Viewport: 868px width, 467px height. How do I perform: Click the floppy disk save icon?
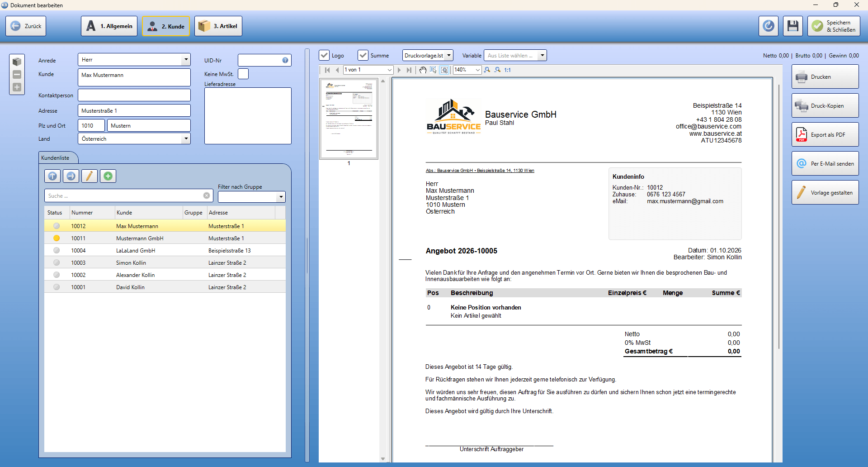(793, 26)
